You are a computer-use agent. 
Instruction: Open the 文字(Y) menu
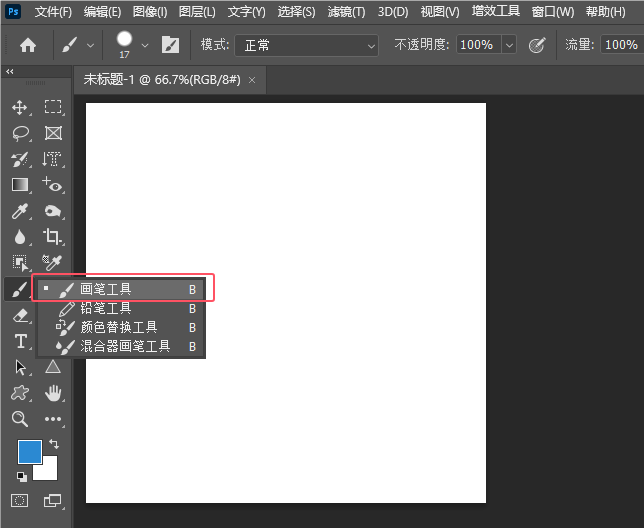point(246,12)
